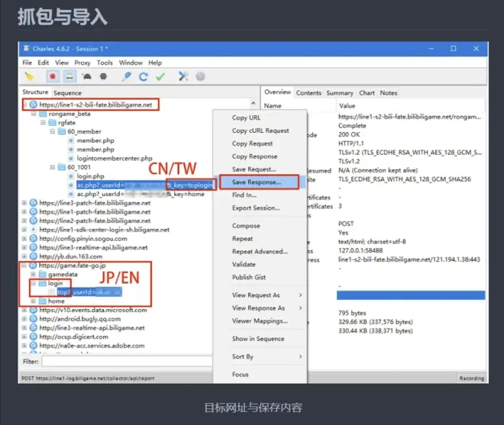Toggle throttling turtle icon
The image size is (504, 425).
coord(86,76)
